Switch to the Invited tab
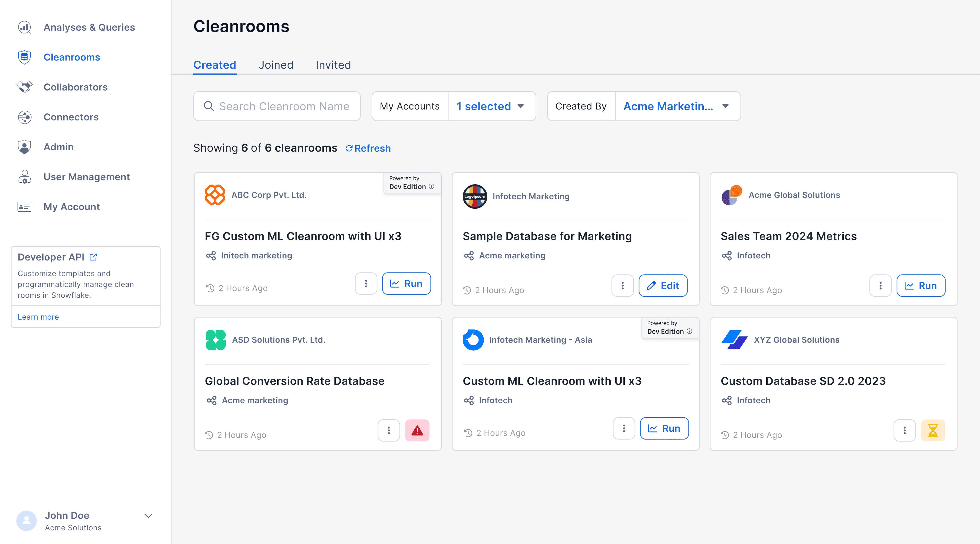 [x=333, y=65]
